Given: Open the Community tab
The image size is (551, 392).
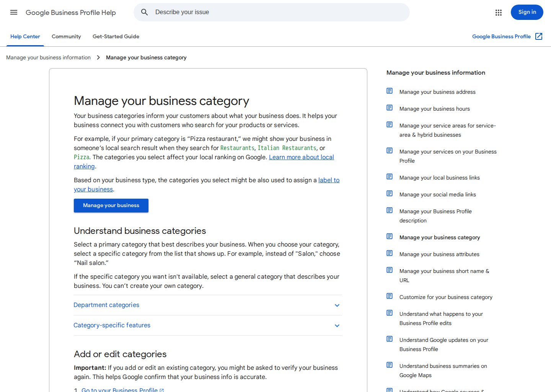Looking at the screenshot, I should tap(66, 36).
